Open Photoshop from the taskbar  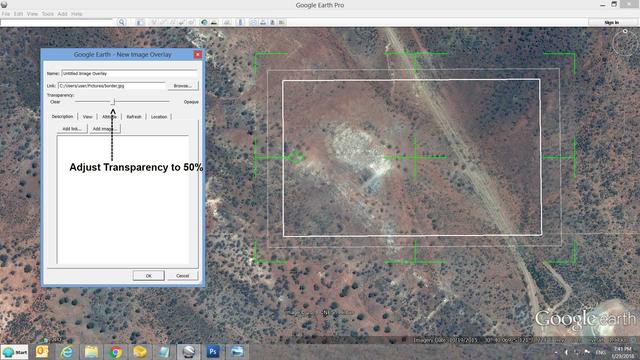[213, 351]
